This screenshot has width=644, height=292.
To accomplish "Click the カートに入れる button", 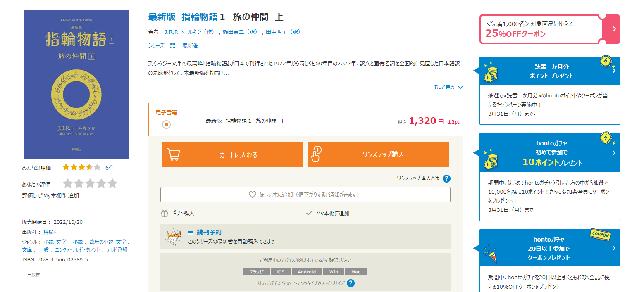I will click(x=232, y=154).
